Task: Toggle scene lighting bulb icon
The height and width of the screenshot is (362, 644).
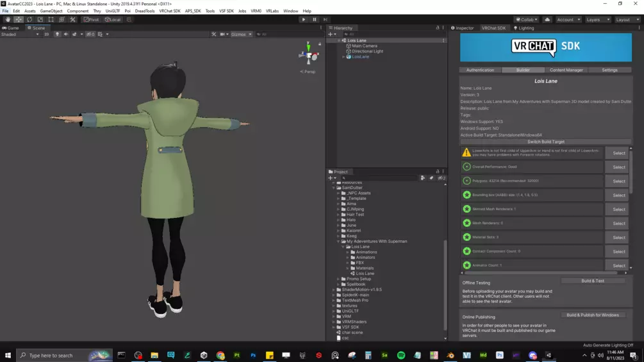Action: (x=57, y=35)
